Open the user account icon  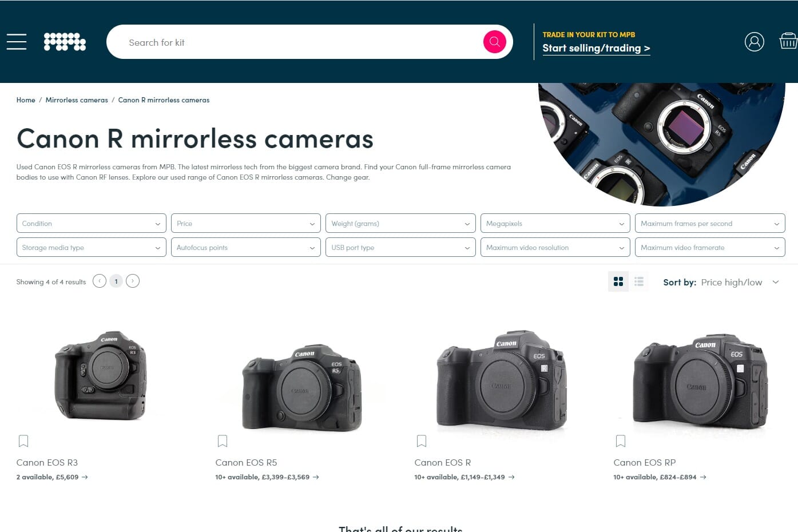pos(754,42)
